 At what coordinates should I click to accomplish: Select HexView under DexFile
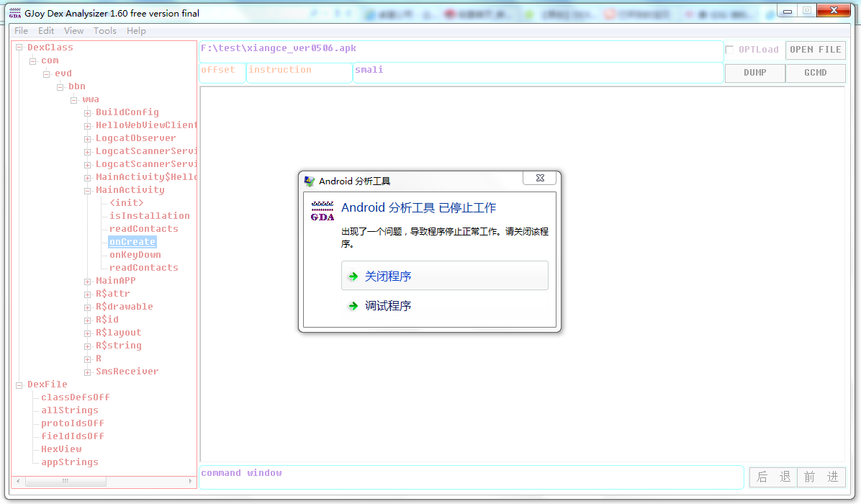[61, 449]
